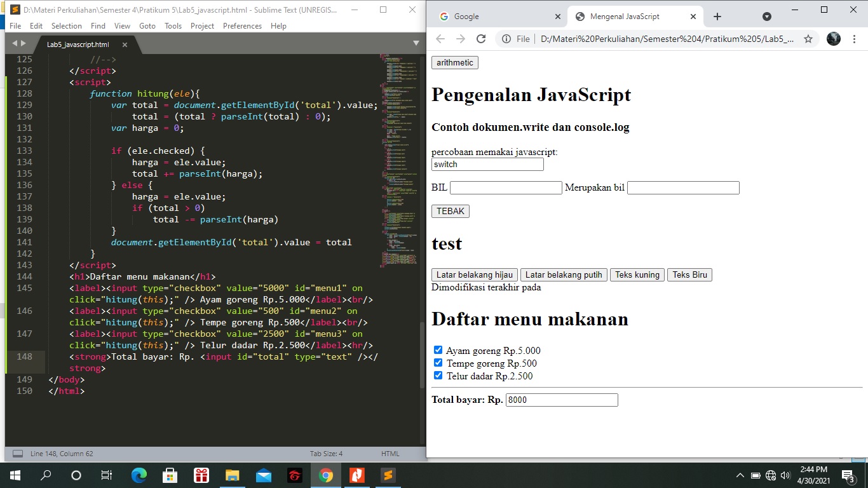The image size is (868, 488).
Task: Click inside the Total bayar input field
Action: [x=561, y=400]
